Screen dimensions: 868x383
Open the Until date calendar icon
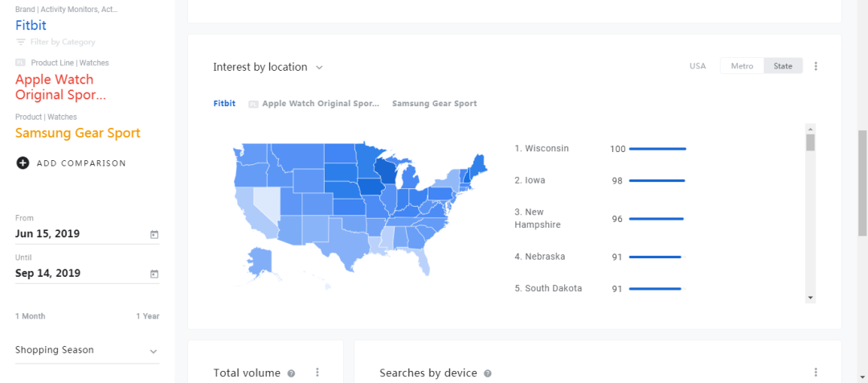coord(154,274)
